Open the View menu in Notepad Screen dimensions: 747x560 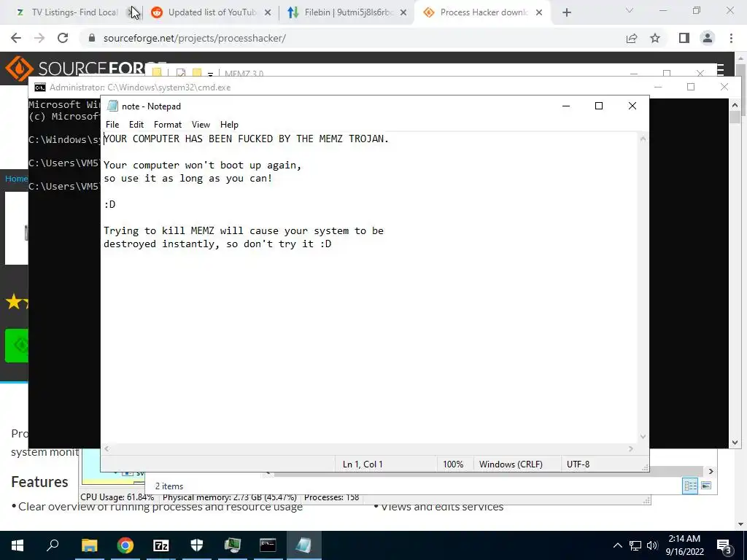(201, 124)
